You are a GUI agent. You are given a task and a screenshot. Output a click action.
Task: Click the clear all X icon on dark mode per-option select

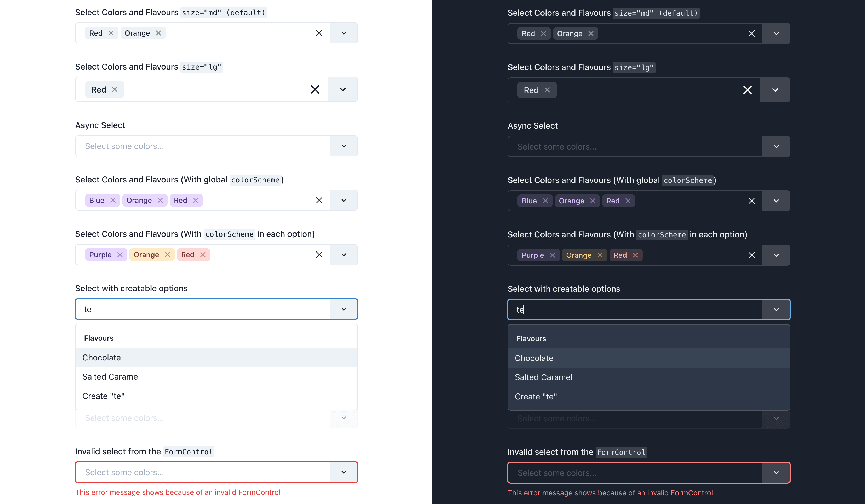(751, 255)
